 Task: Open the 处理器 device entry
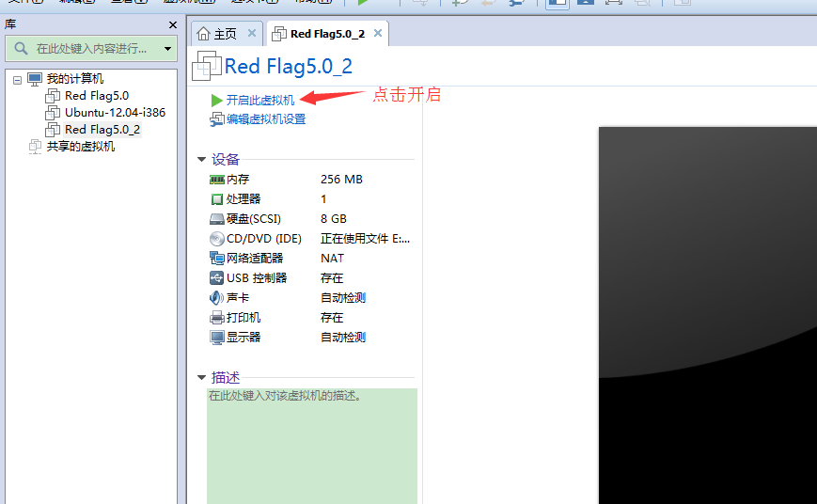coord(244,199)
